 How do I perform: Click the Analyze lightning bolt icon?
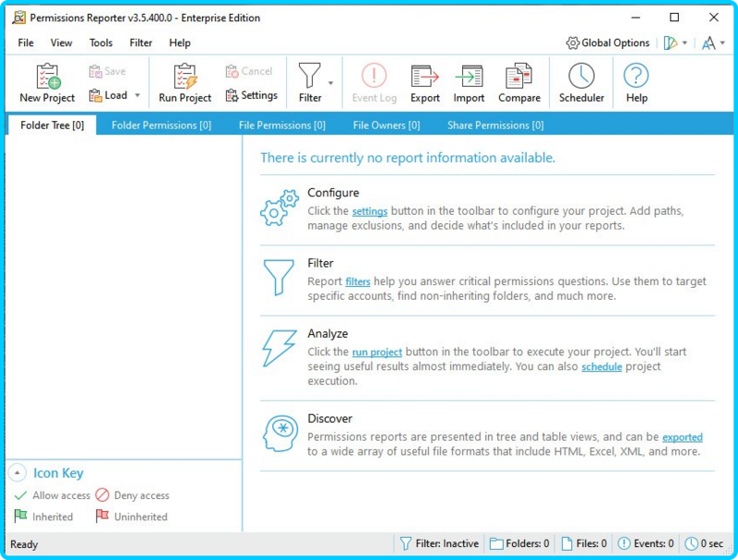tap(280, 348)
